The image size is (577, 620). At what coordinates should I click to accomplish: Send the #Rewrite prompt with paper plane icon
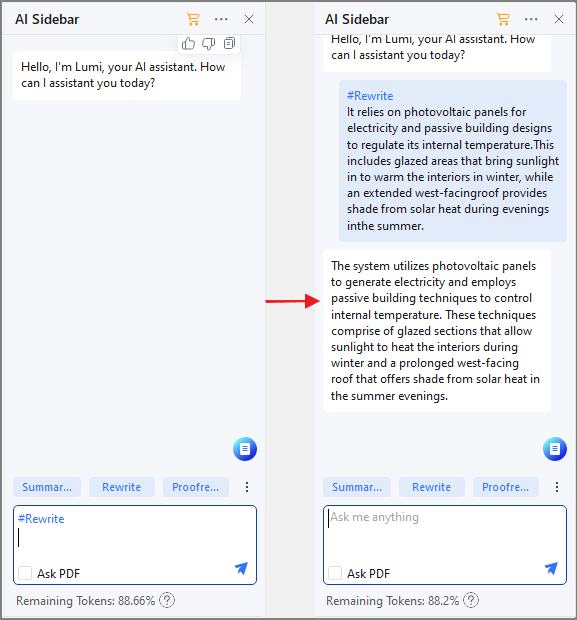click(241, 568)
